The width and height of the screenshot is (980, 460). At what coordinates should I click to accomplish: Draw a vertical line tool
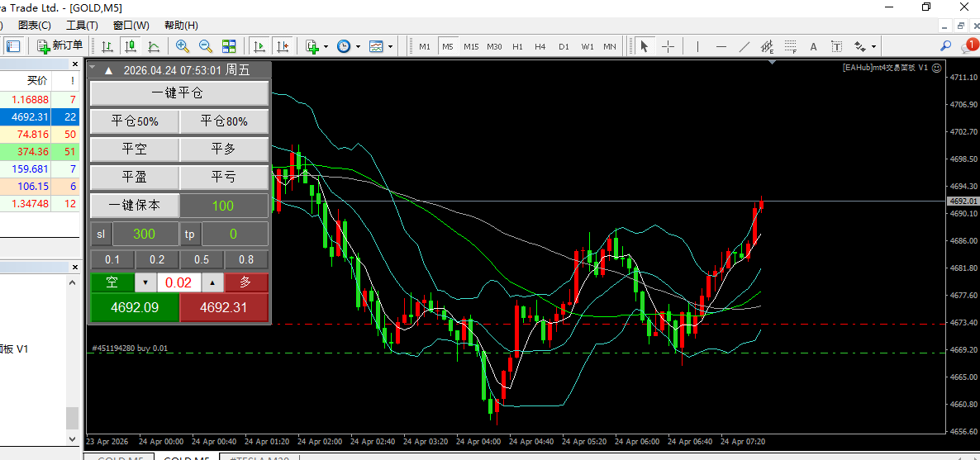pyautogui.click(x=698, y=46)
